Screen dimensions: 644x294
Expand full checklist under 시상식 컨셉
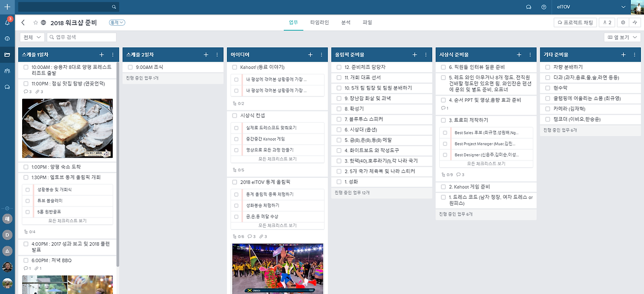[x=277, y=159]
